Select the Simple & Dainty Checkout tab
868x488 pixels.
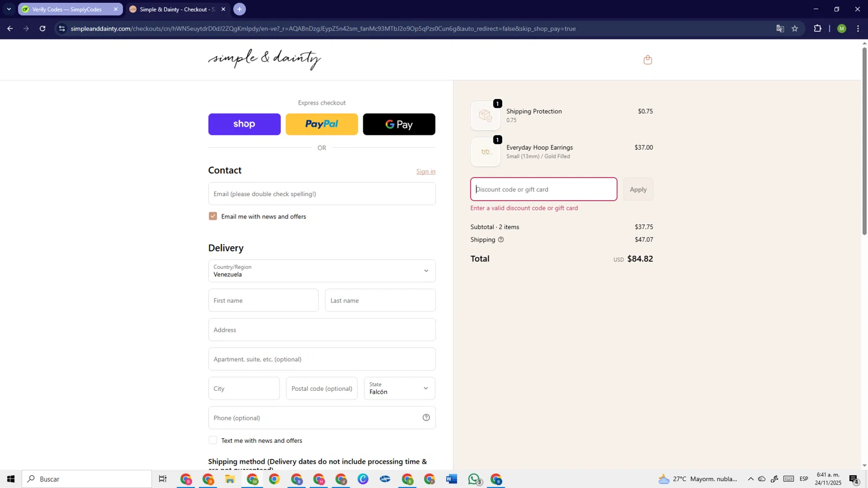(176, 9)
